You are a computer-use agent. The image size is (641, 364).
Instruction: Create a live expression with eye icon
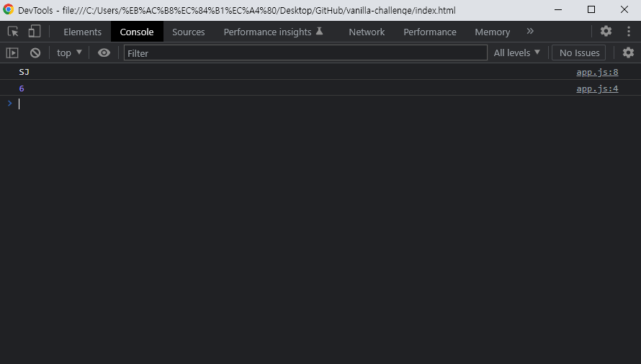104,53
